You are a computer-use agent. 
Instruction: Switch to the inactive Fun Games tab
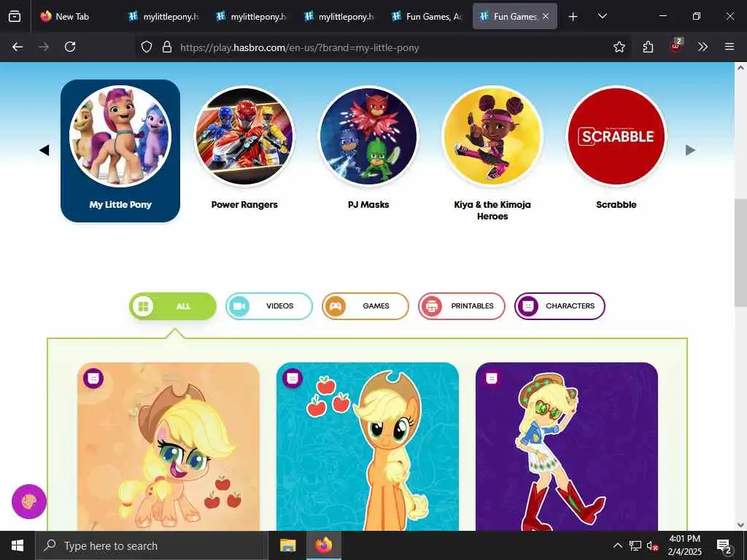[427, 17]
